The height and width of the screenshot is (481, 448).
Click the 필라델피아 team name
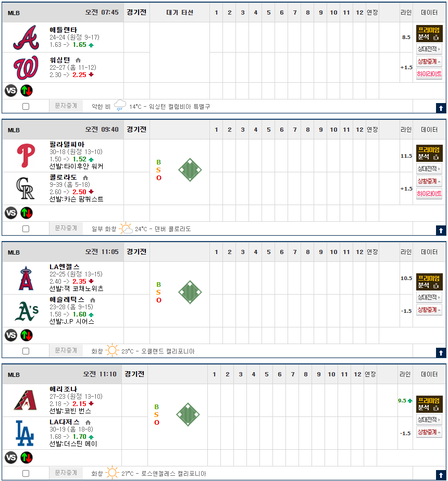[67, 144]
